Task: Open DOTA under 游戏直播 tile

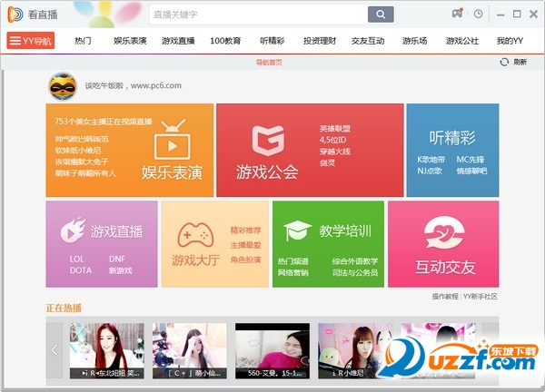Action: tap(81, 270)
